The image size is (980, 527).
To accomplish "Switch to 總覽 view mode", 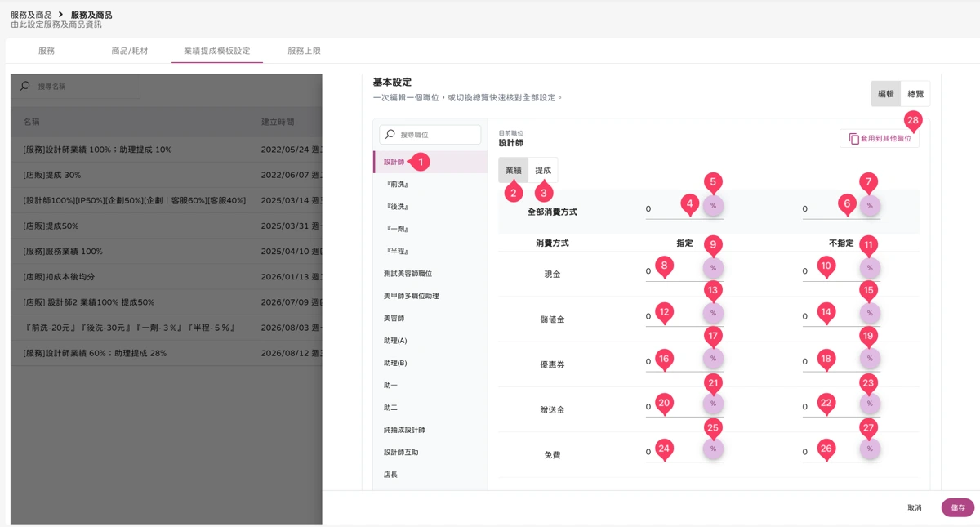I will point(915,94).
